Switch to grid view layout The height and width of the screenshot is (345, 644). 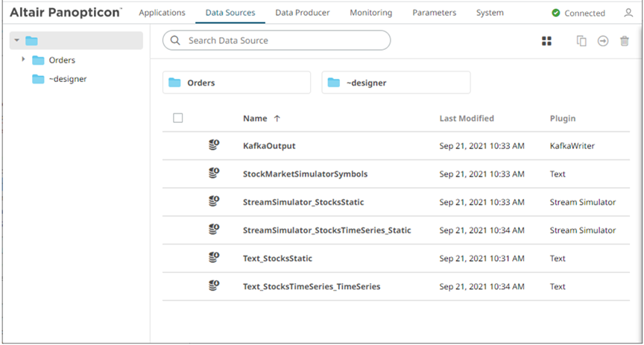point(546,41)
